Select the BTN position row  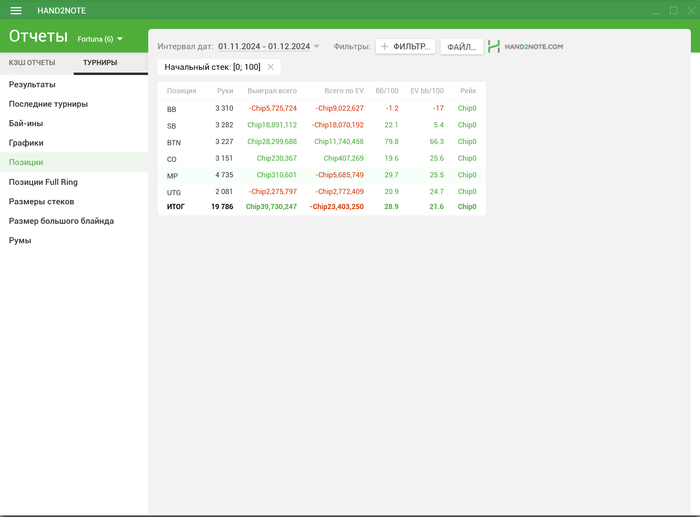(321, 142)
